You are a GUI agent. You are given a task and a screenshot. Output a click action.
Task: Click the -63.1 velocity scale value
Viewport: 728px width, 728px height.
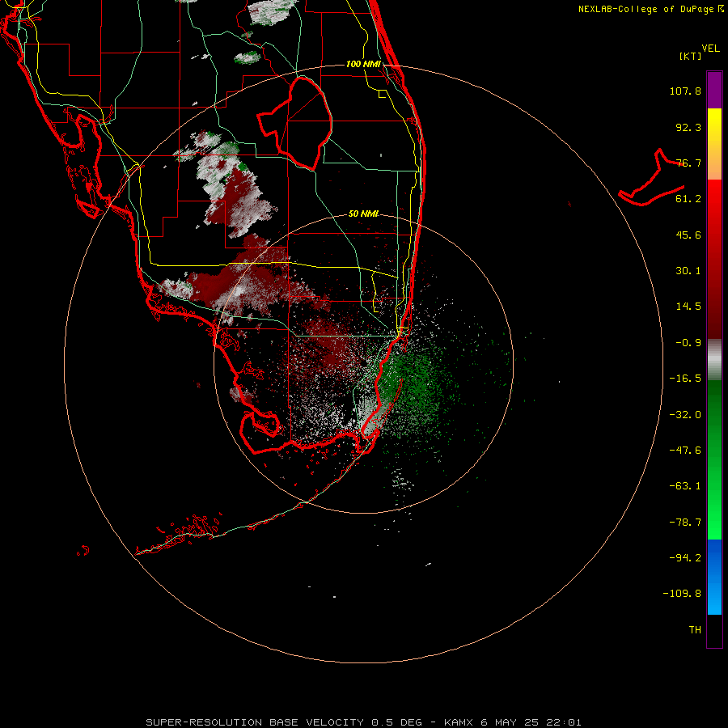pos(685,486)
